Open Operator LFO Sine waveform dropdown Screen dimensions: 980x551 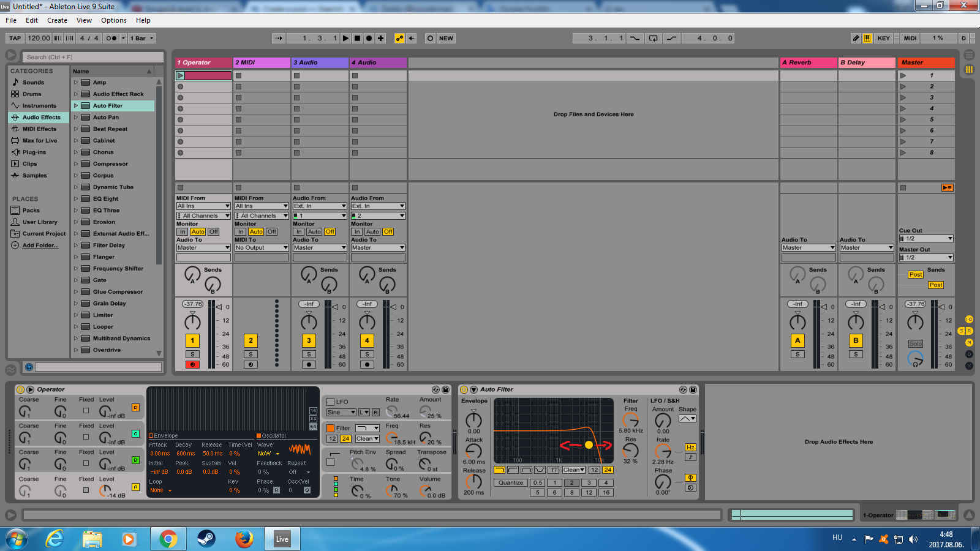[341, 412]
